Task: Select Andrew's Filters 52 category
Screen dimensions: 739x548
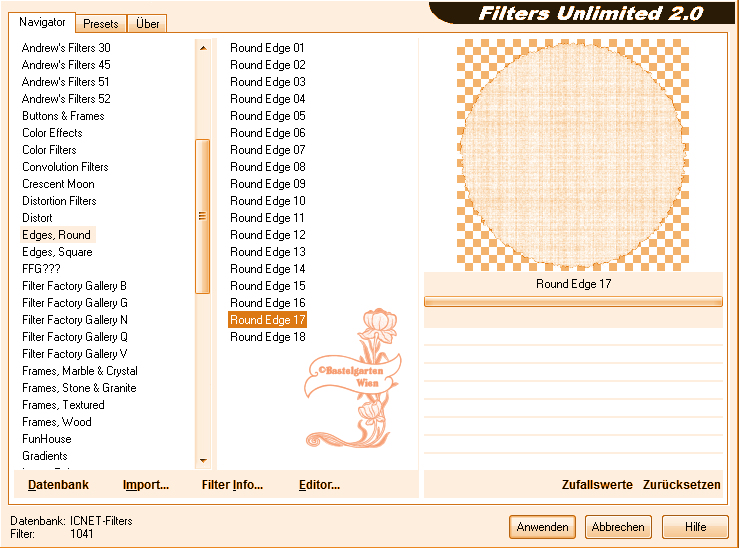Action: pos(66,99)
